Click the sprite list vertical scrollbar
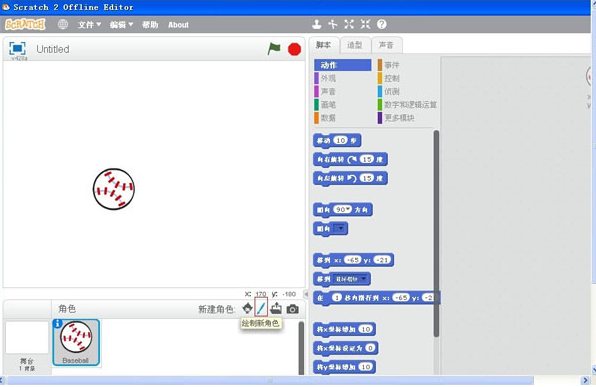The width and height of the screenshot is (596, 387). tap(301, 348)
